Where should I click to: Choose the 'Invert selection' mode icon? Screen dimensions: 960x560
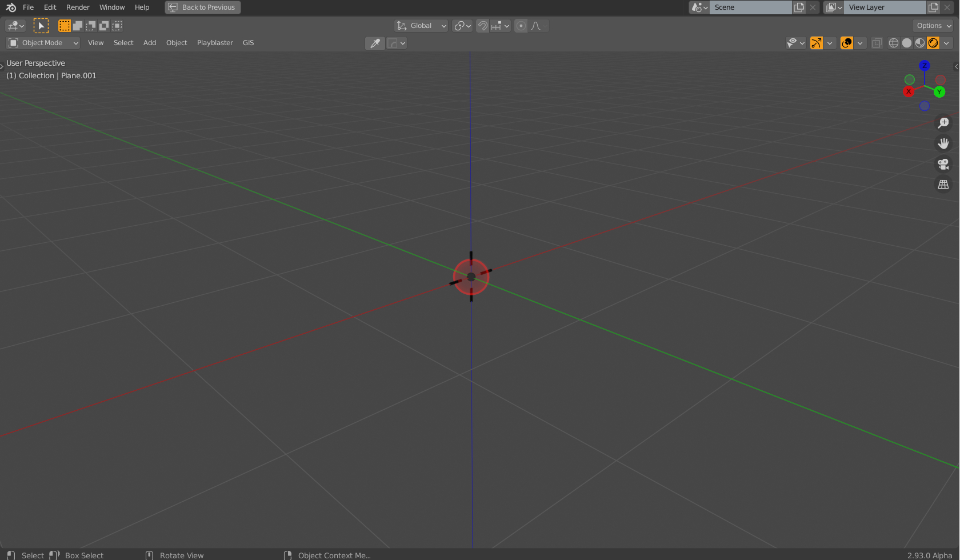(104, 26)
